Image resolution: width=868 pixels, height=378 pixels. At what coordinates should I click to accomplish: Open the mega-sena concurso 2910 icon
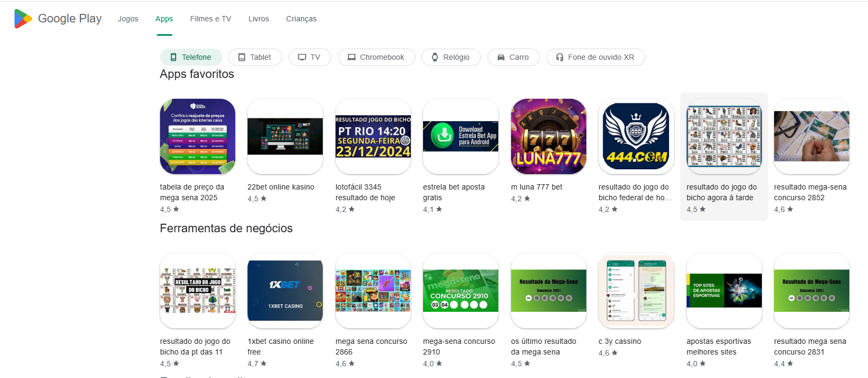point(461,290)
